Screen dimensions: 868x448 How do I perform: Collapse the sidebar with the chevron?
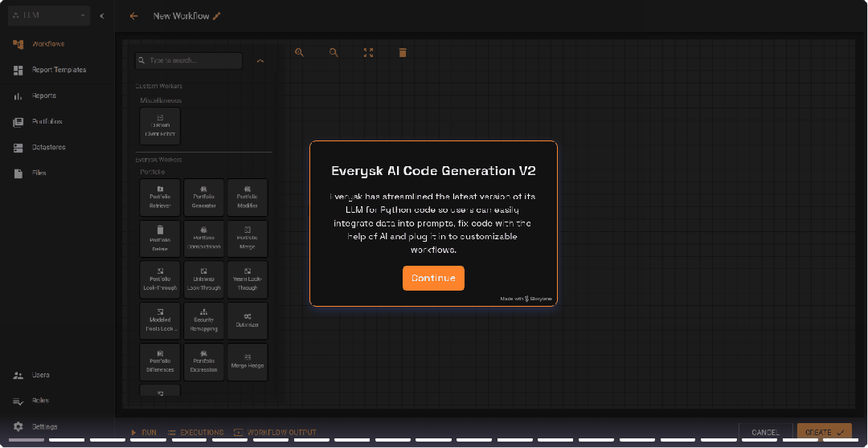[x=102, y=16]
